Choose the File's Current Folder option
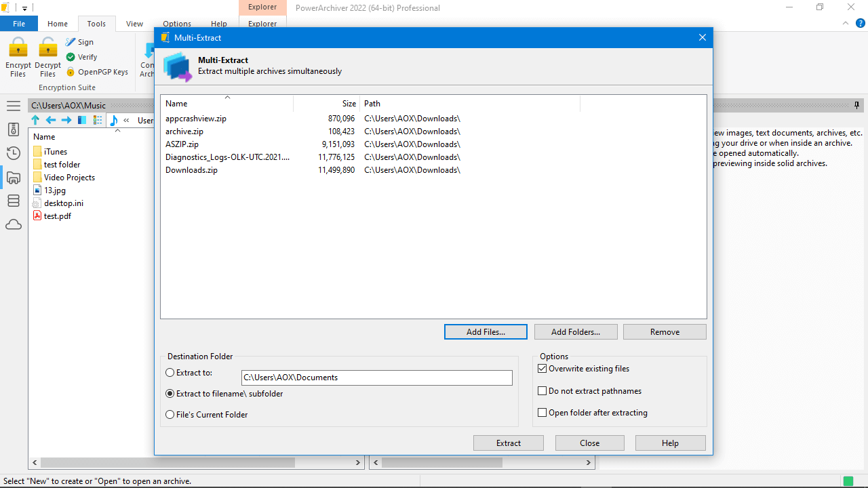 (170, 414)
